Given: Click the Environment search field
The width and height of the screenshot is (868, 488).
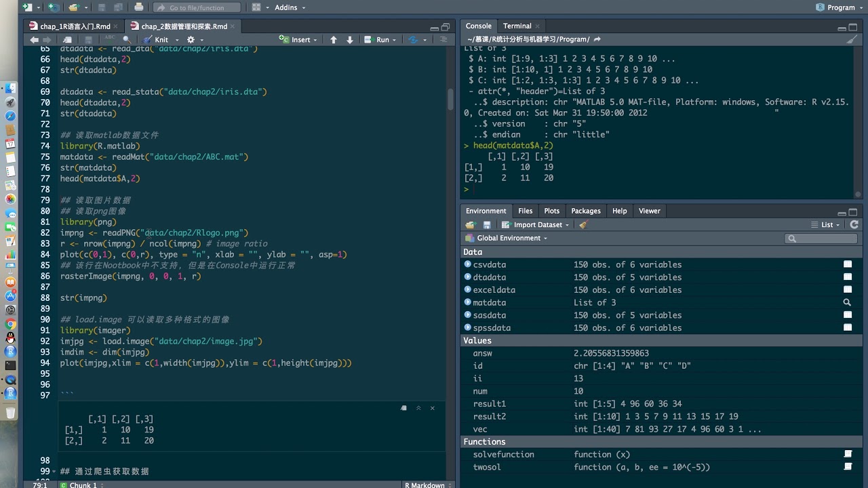Looking at the screenshot, I should click(x=821, y=238).
